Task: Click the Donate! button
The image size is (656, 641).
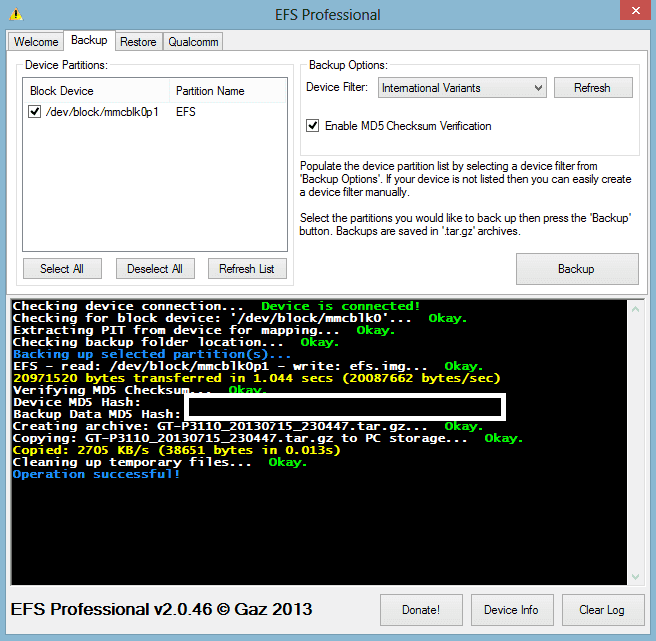Action: [x=421, y=610]
